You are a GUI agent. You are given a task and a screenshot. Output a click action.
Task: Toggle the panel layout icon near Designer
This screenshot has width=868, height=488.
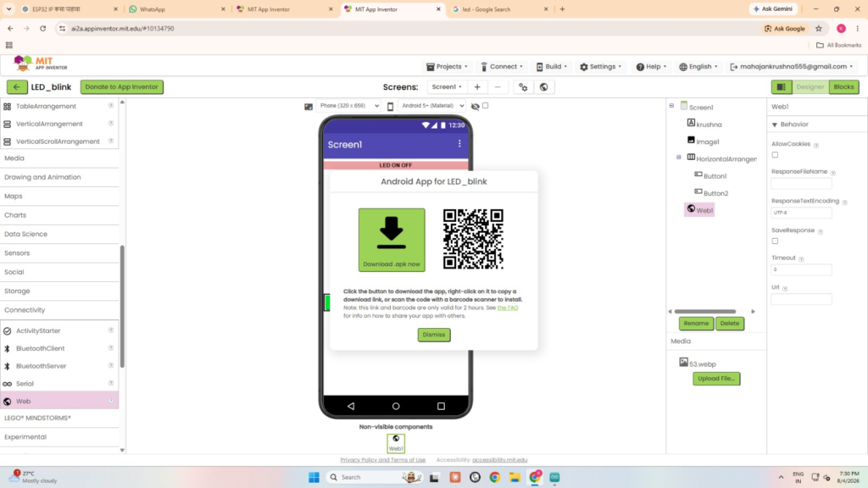tap(781, 87)
